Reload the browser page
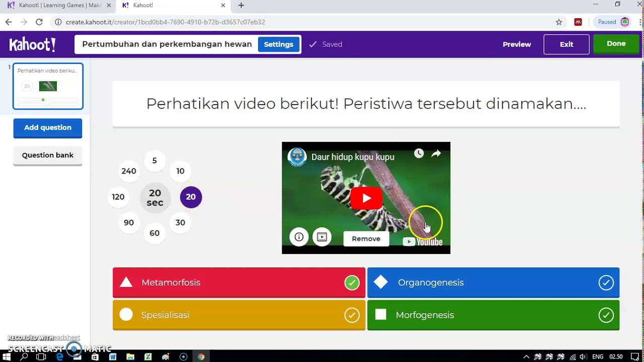 click(x=39, y=22)
